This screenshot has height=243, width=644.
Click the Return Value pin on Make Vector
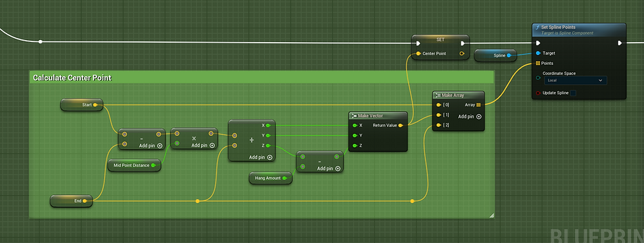[400, 125]
